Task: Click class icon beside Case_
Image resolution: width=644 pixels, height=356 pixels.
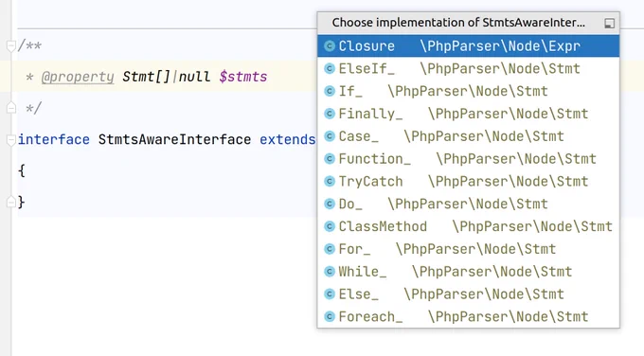Action: 330,136
